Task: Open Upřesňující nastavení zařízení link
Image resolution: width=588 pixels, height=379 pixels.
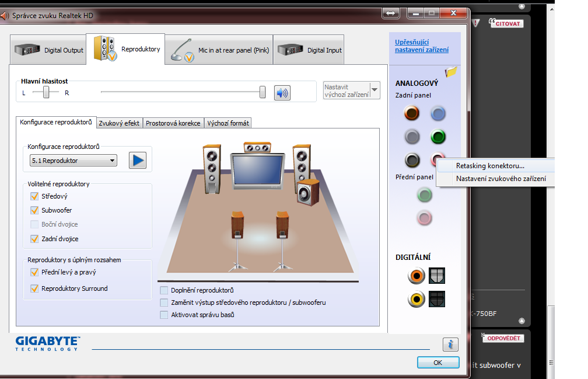Action: click(x=422, y=46)
